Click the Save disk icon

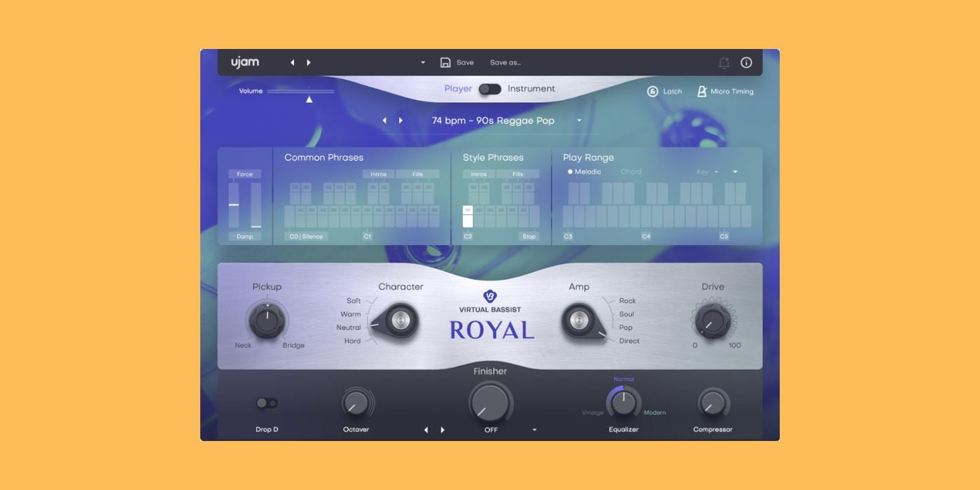coord(445,63)
